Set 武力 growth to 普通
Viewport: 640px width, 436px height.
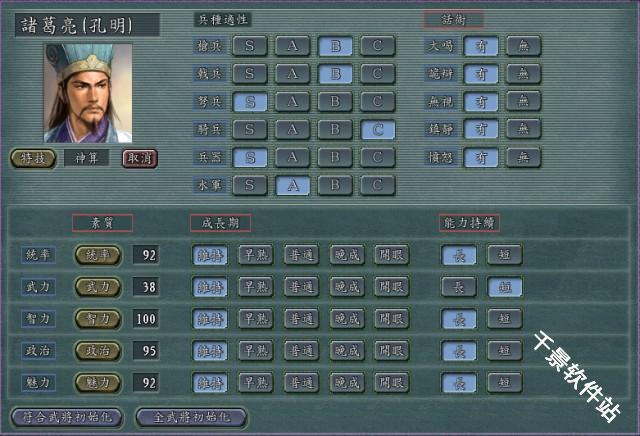point(301,287)
